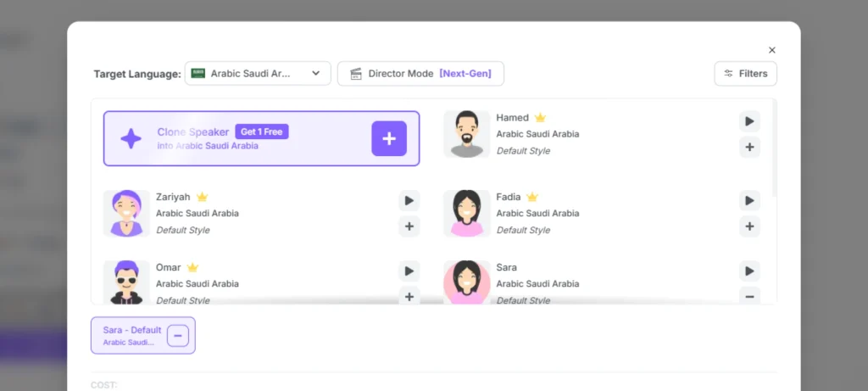Click the crown icon next to Fadia
This screenshot has width=868, height=391.
click(x=532, y=197)
